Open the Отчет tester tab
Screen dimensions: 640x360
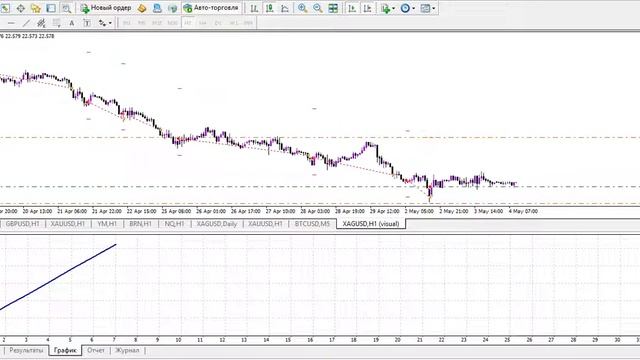[x=96, y=350]
